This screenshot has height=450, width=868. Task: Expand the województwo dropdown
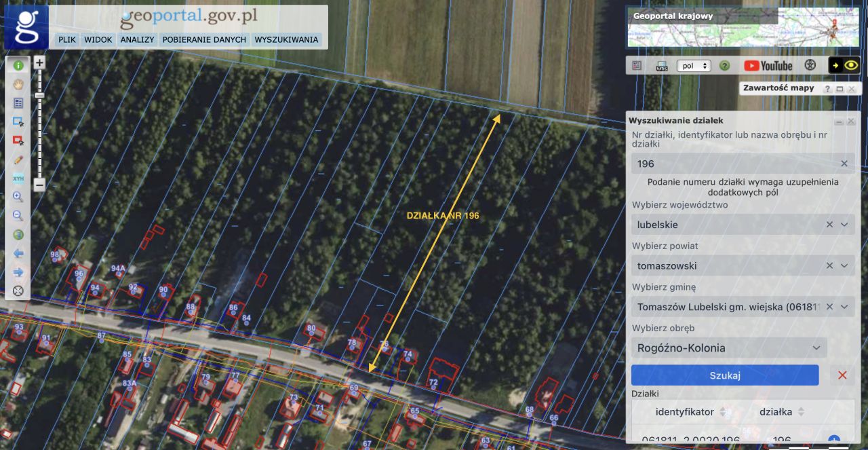coord(844,224)
